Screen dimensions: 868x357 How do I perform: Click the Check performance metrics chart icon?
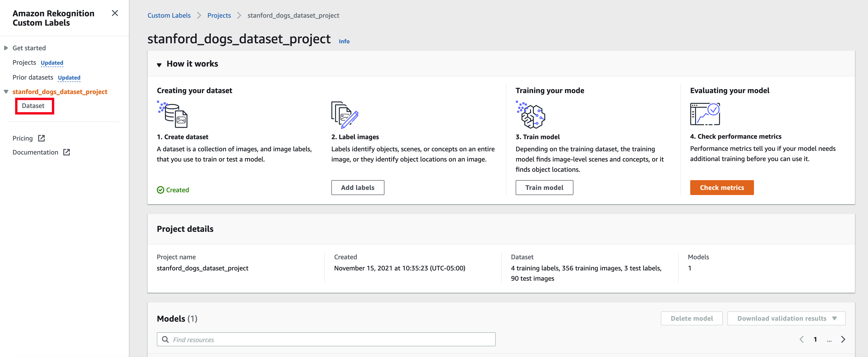click(x=705, y=114)
